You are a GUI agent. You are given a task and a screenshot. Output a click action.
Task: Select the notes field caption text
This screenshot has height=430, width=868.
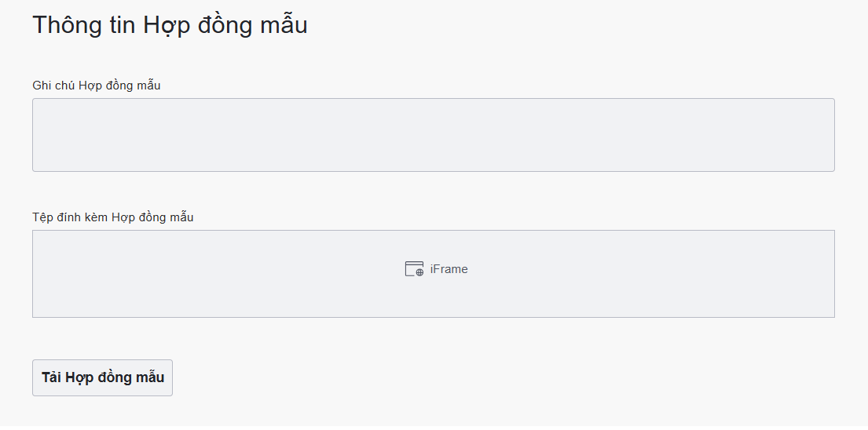pos(97,85)
